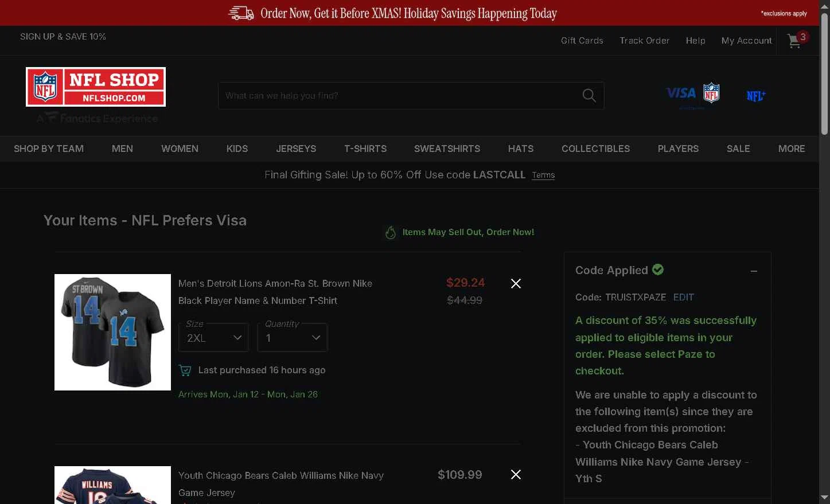Click the holiday savings top banner
This screenshot has width=830, height=504.
410,13
